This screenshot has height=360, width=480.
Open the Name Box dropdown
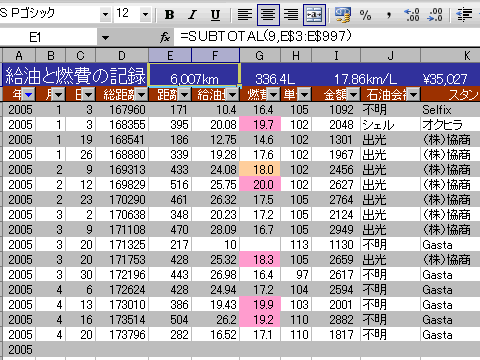[105, 37]
